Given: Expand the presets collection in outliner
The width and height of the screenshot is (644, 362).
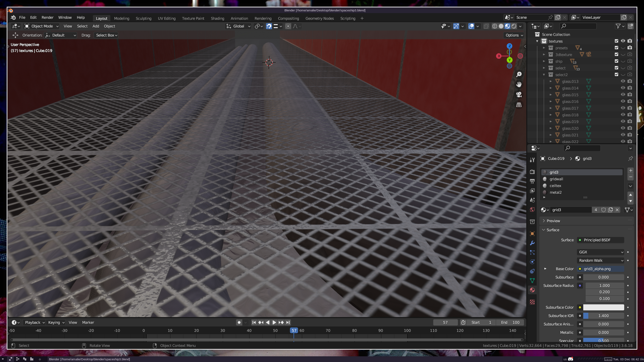Looking at the screenshot, I should [544, 48].
